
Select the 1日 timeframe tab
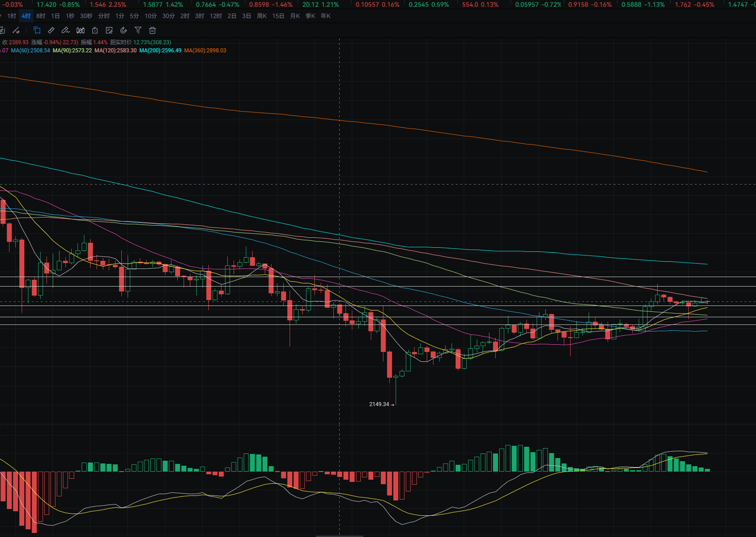pyautogui.click(x=55, y=16)
